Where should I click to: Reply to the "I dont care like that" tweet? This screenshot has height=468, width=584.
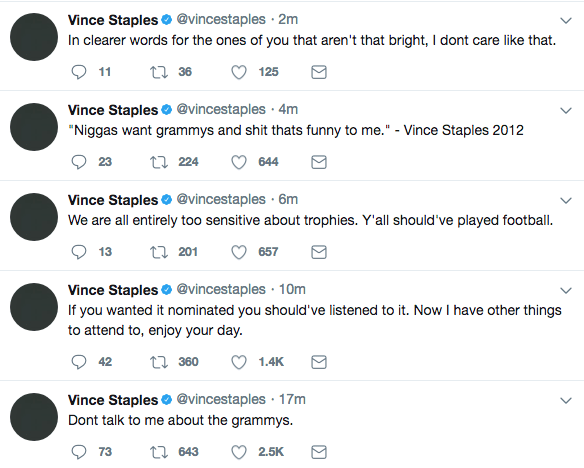pos(79,72)
